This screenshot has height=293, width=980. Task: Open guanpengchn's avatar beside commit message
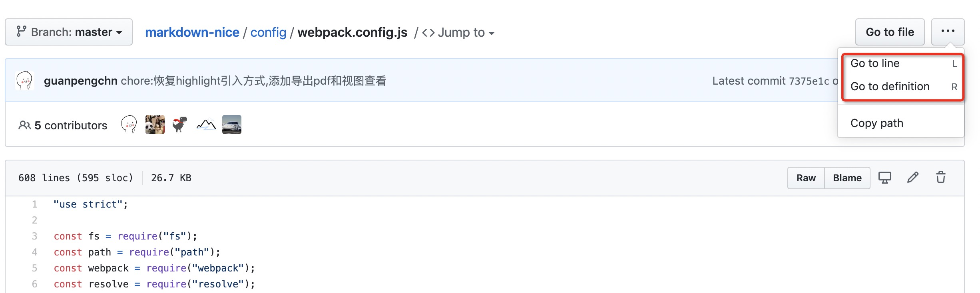(x=25, y=81)
